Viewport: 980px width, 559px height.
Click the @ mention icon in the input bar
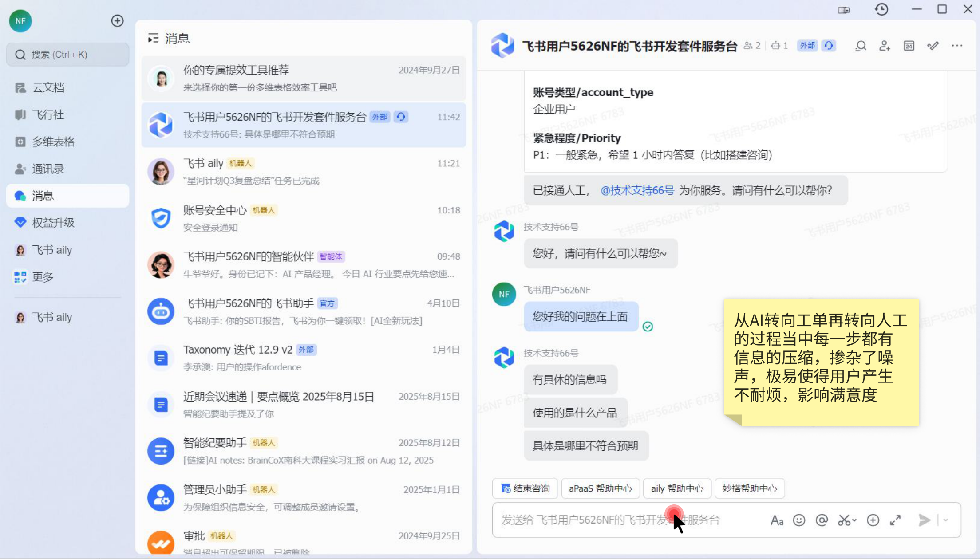click(x=822, y=520)
